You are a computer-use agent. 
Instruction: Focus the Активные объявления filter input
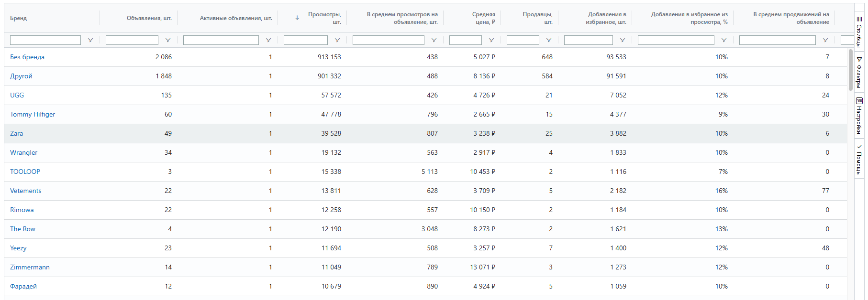(x=221, y=40)
